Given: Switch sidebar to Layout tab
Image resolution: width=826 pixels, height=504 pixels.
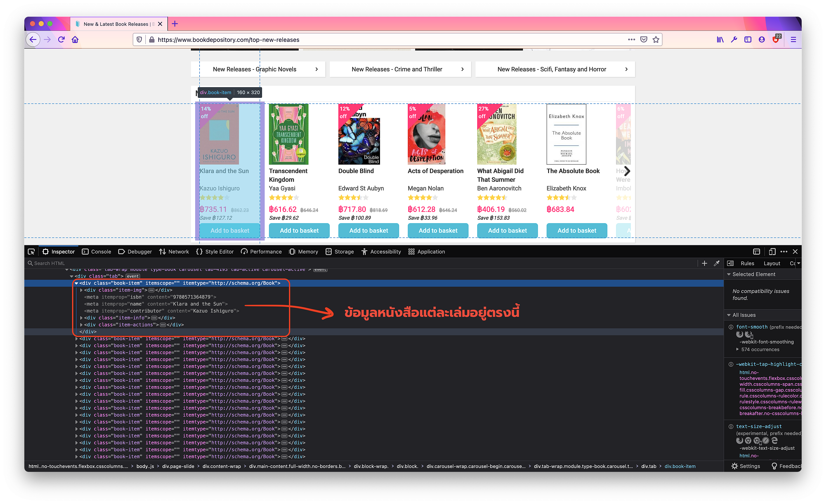Looking at the screenshot, I should click(772, 263).
